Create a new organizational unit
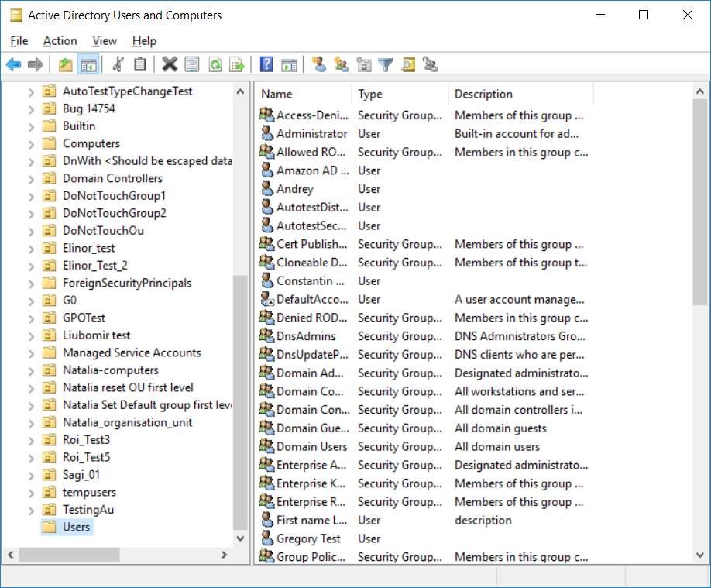The width and height of the screenshot is (711, 588). point(364,64)
